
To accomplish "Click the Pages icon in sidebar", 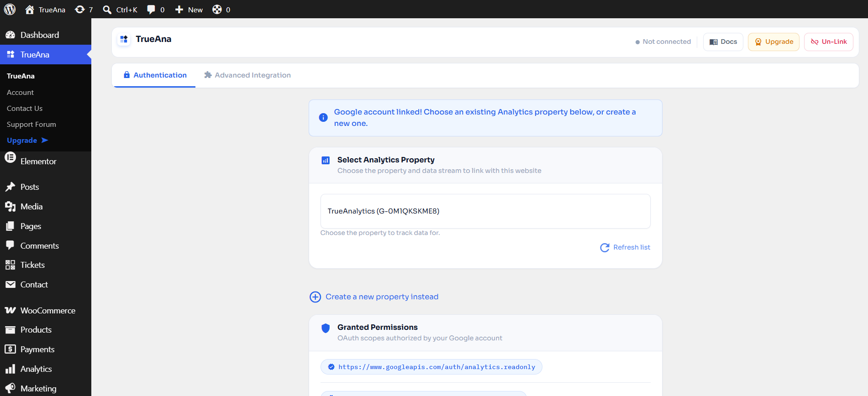I will coord(10,226).
